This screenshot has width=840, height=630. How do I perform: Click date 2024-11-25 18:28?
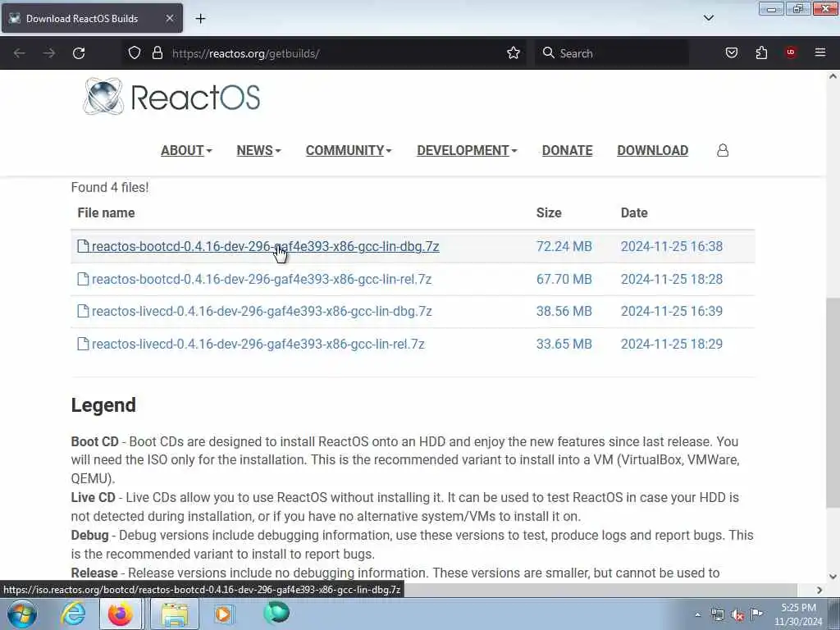coord(672,279)
